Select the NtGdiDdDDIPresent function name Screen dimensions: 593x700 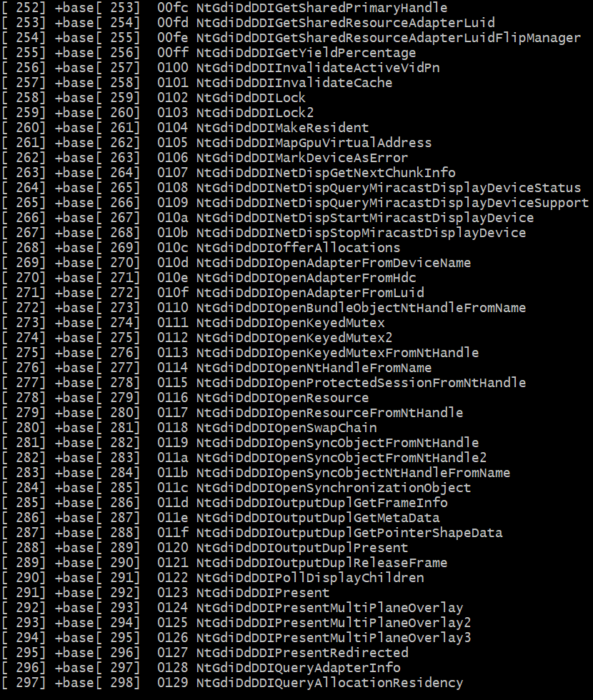click(263, 593)
